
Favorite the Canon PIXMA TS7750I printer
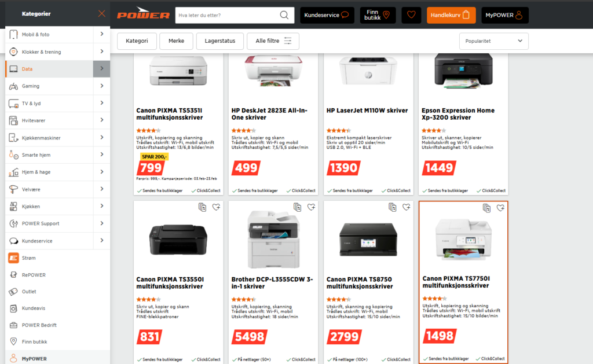[500, 208]
